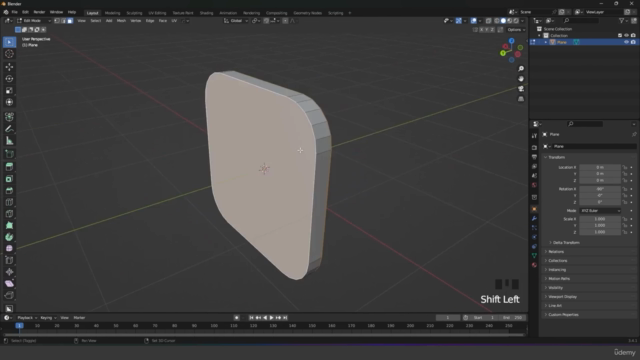Screen dimensions: 640x360
Task: Select the Spin tool
Action: click(9, 237)
